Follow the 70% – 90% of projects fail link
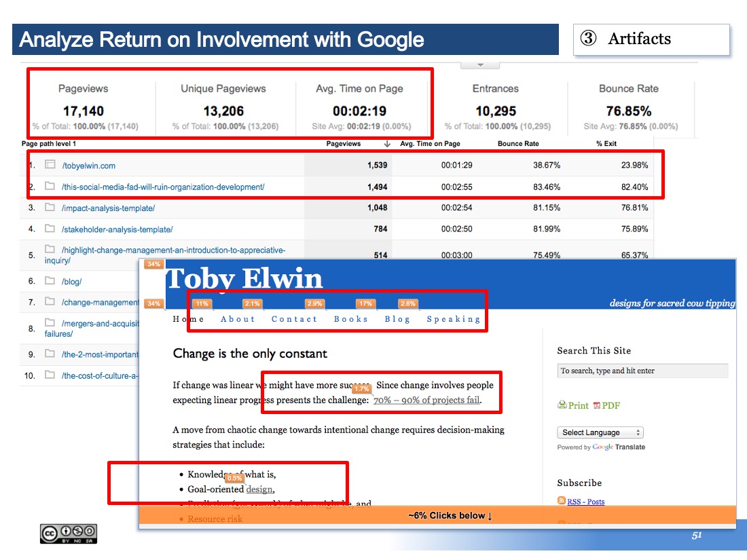This screenshot has width=747, height=560. (426, 400)
